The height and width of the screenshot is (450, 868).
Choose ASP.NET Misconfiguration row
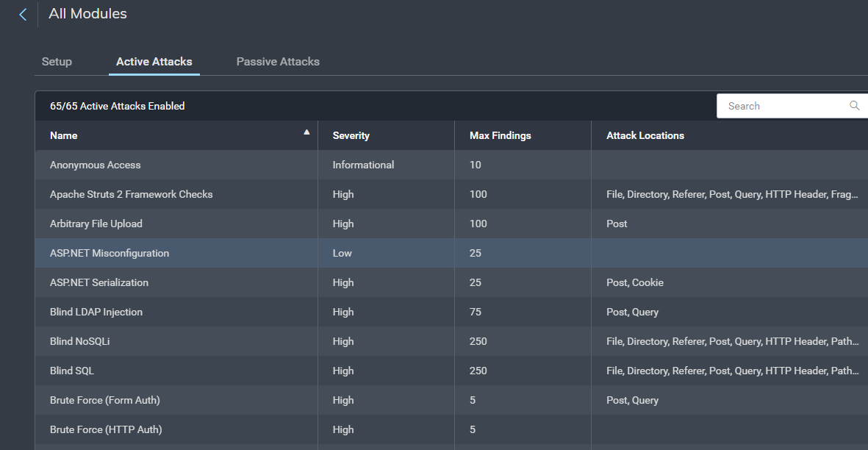point(110,253)
